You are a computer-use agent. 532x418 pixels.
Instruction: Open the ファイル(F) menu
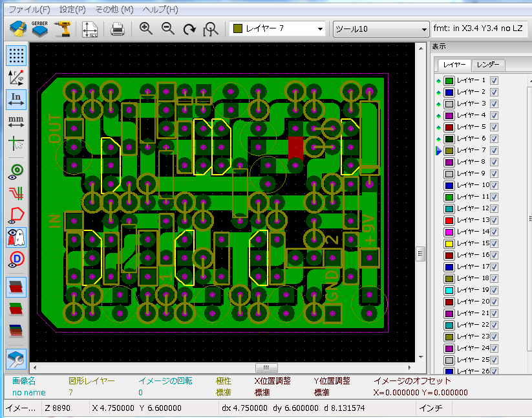click(x=30, y=10)
